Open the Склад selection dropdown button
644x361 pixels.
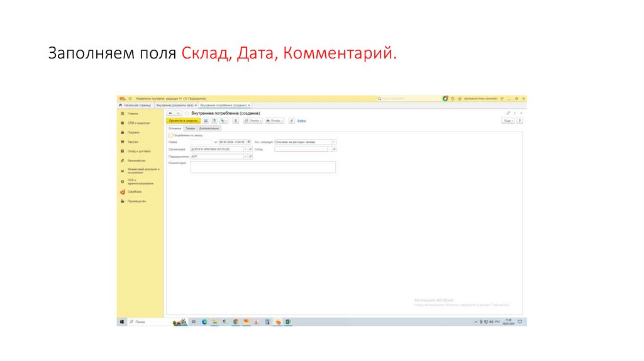click(330, 150)
